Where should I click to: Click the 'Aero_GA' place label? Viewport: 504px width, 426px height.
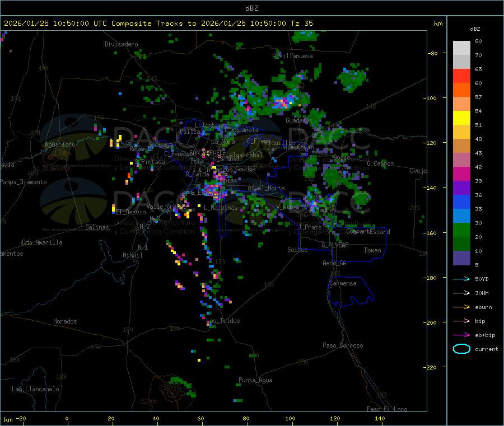(335, 263)
